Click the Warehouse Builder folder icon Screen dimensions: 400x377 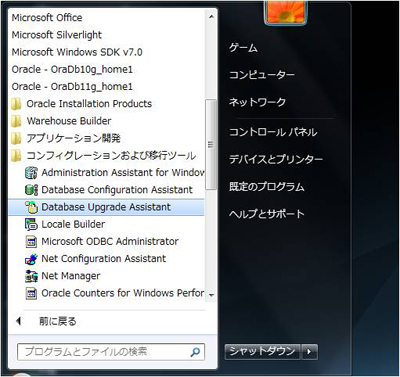(x=16, y=121)
